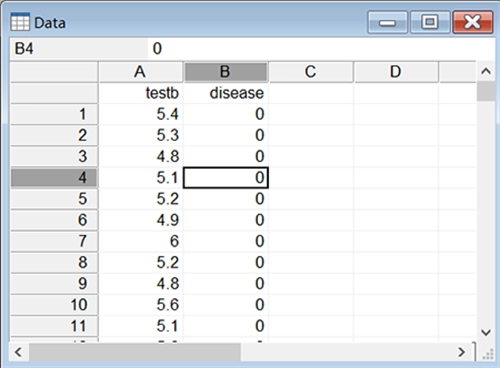Click disease value in row 8
Viewport: 500px width, 368px height.
pyautogui.click(x=226, y=262)
